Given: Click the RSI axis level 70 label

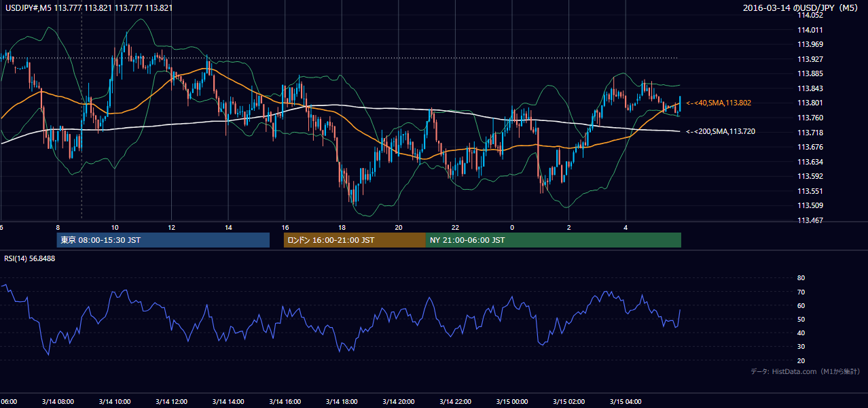Looking at the screenshot, I should coord(801,292).
